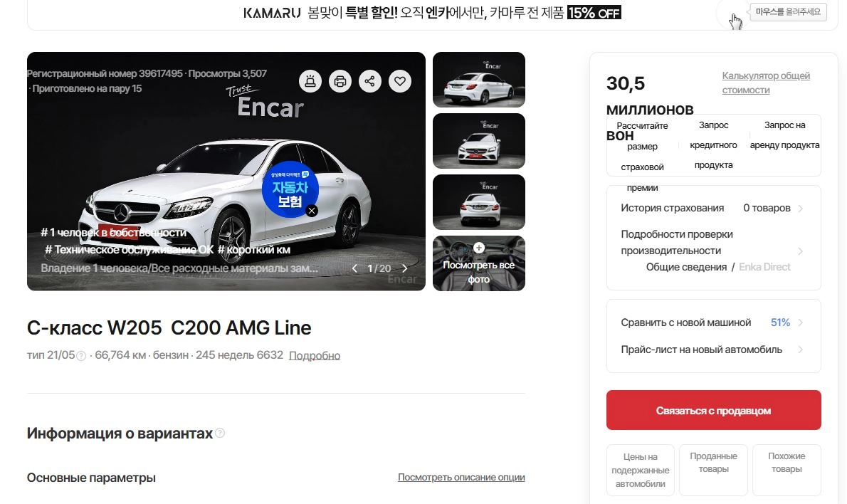The image size is (847, 504).
Task: Open Калькулятор общей стоимости link
Action: pos(766,83)
